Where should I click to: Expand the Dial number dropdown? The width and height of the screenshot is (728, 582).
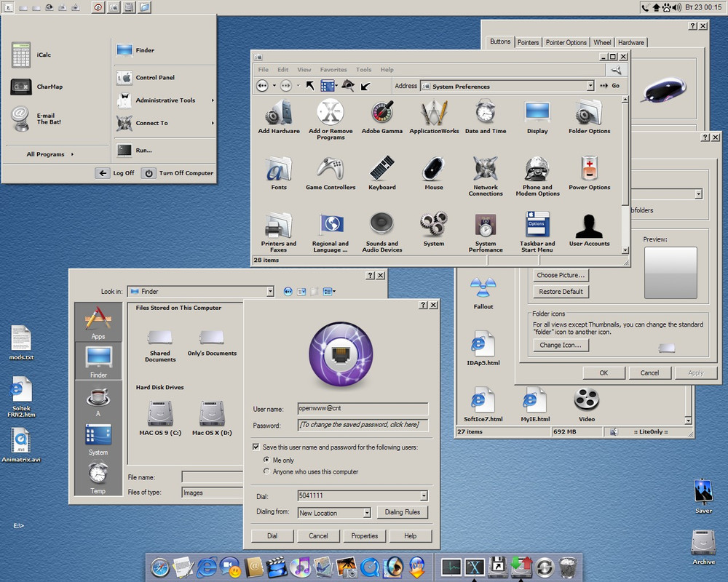[424, 495]
